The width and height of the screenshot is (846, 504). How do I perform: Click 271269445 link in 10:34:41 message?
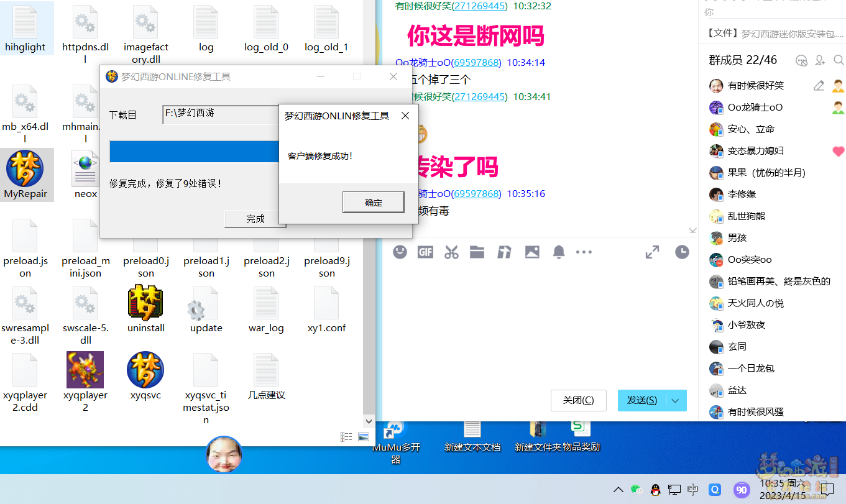click(479, 96)
